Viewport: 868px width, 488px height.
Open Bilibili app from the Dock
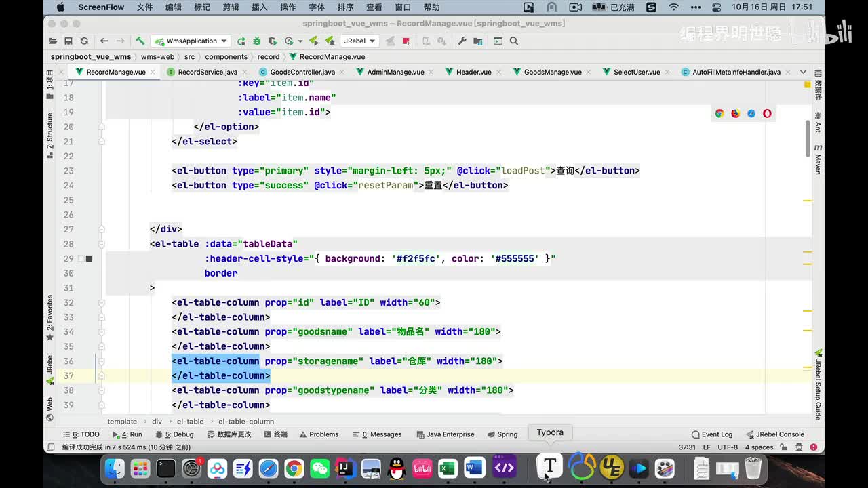[x=422, y=468]
